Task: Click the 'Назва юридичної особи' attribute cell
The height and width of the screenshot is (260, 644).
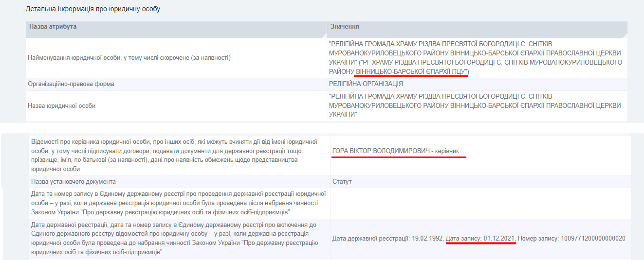Action: tap(176, 105)
